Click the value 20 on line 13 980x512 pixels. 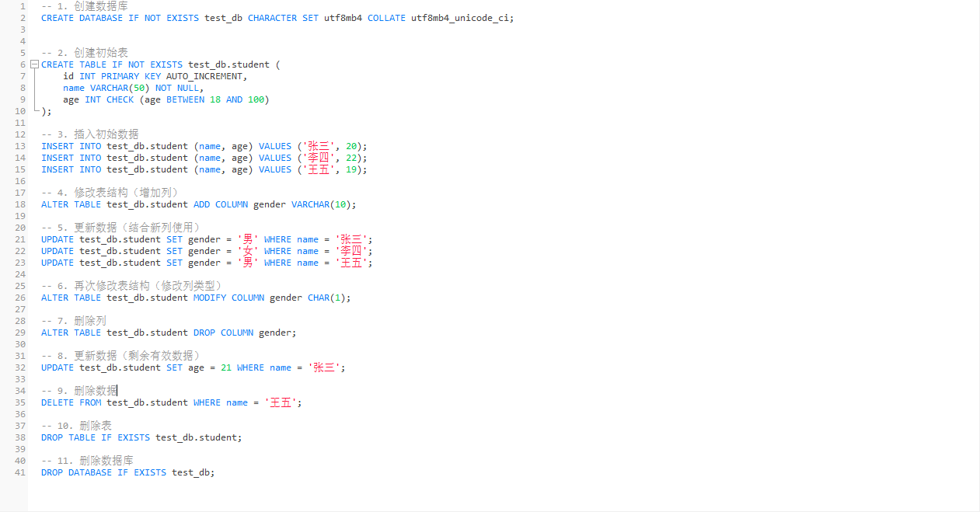point(351,145)
